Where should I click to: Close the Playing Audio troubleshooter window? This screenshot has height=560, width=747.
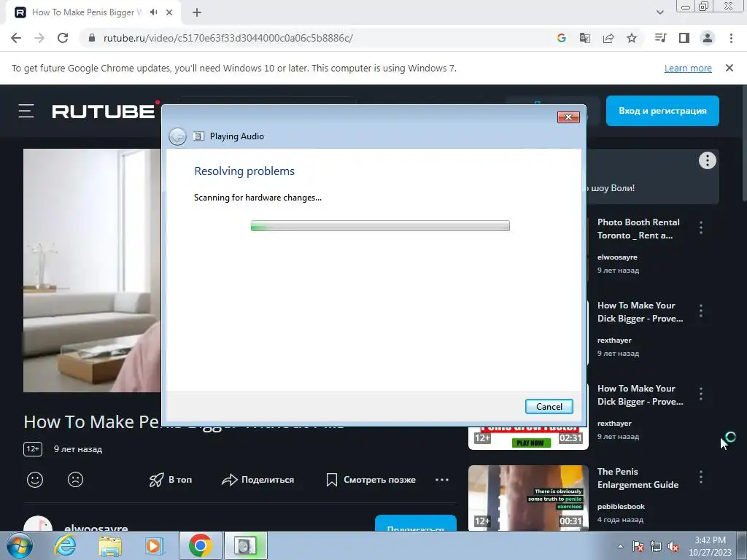568,117
